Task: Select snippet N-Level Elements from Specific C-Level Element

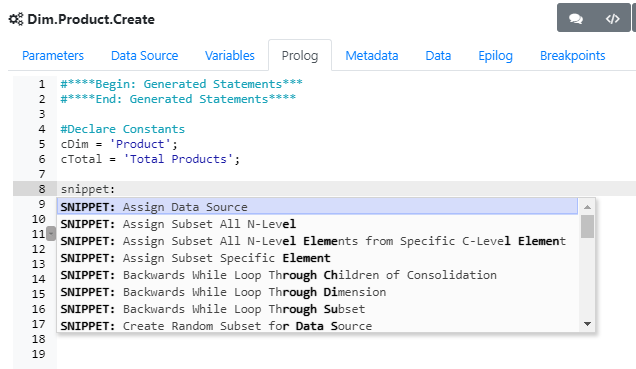Action: pyautogui.click(x=317, y=241)
